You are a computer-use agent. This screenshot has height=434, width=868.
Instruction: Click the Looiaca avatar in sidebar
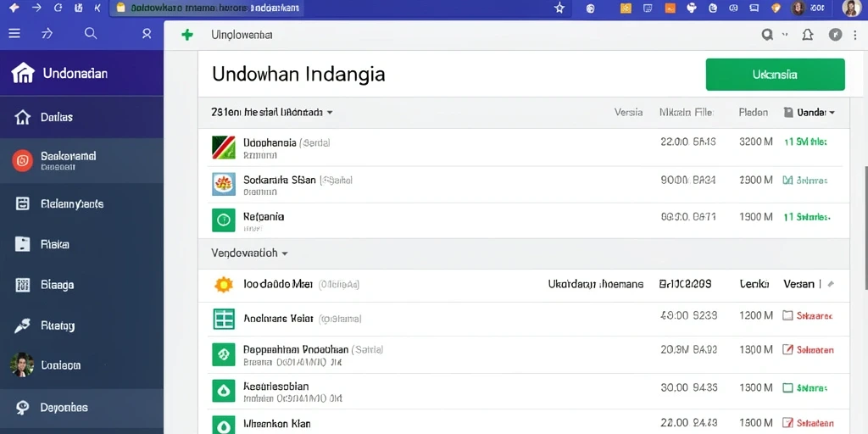[22, 364]
